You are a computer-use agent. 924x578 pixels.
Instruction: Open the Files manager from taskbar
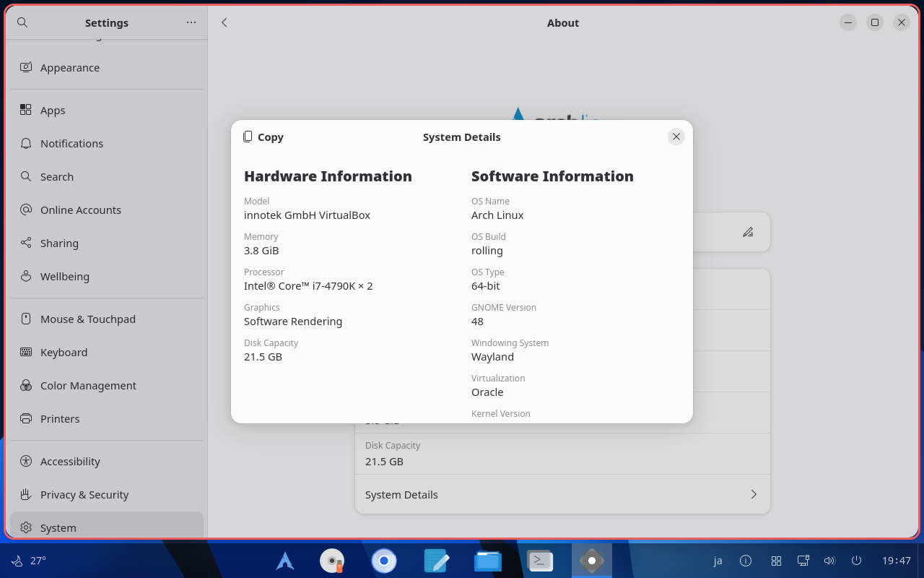488,561
